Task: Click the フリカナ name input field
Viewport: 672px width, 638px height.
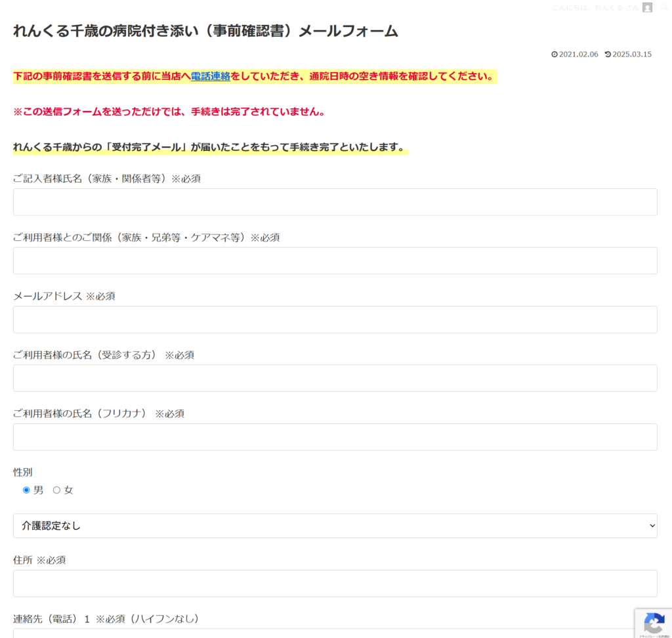Action: pyautogui.click(x=335, y=437)
